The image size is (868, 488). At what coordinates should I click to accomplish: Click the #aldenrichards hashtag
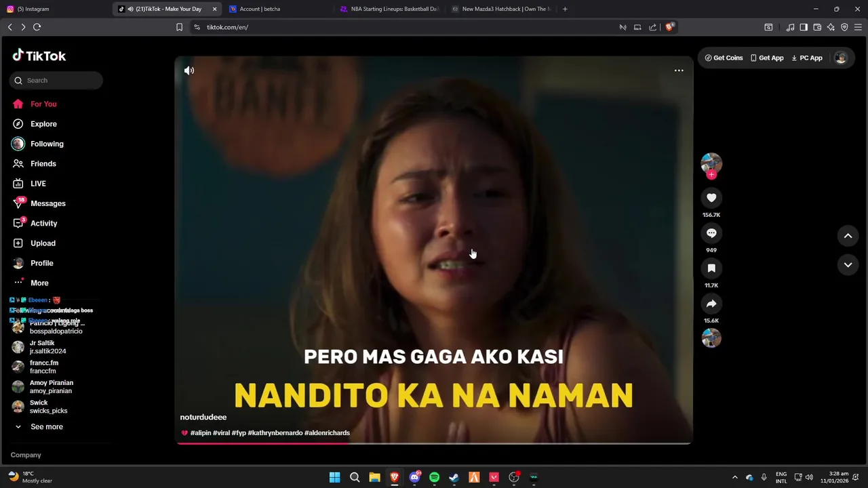click(x=327, y=433)
